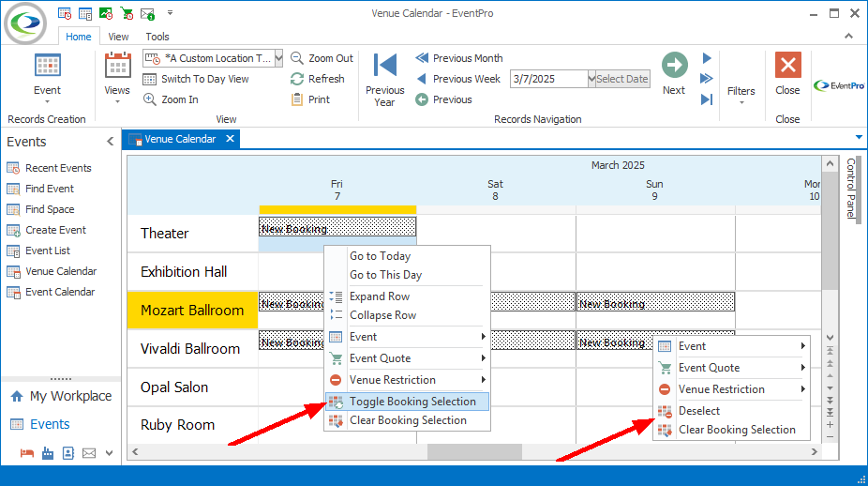
Task: Click first quick access toolbar icon
Action: tap(65, 13)
